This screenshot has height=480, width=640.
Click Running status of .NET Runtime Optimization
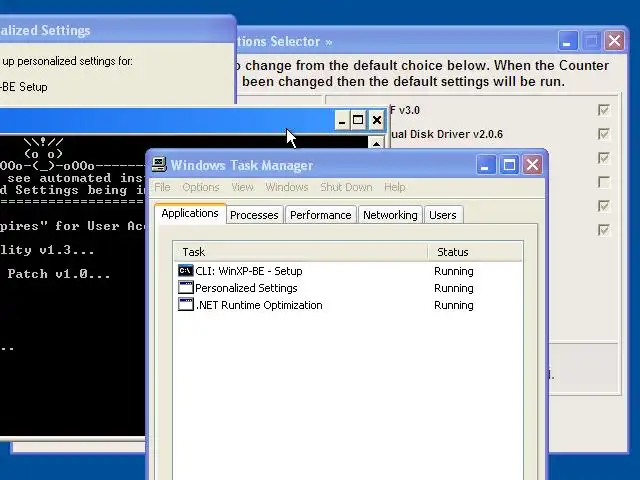[454, 305]
